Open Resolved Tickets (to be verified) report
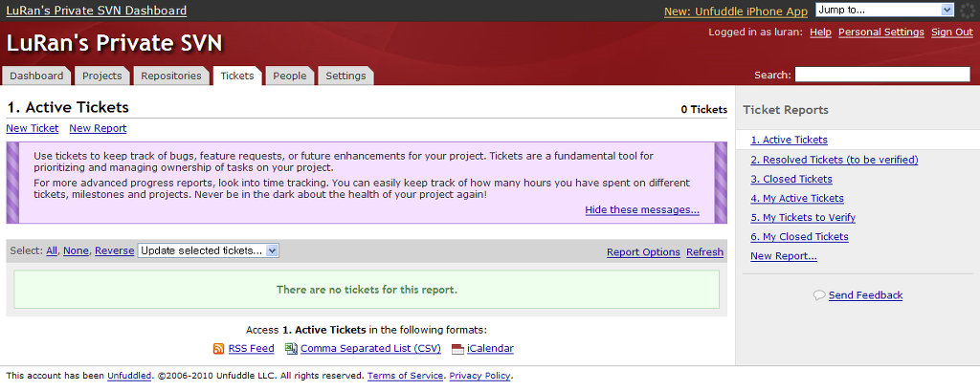Screen dimensions: 980x391 [x=834, y=160]
